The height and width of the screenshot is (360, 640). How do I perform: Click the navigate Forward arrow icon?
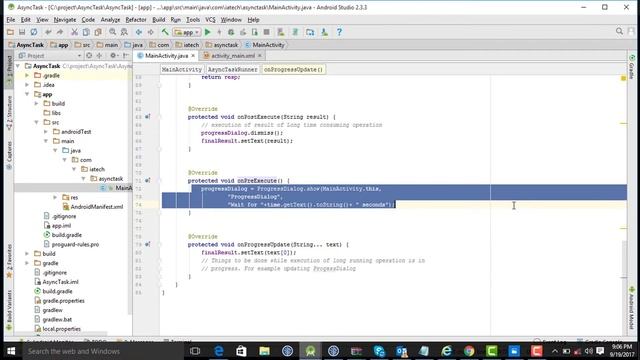[151, 32]
